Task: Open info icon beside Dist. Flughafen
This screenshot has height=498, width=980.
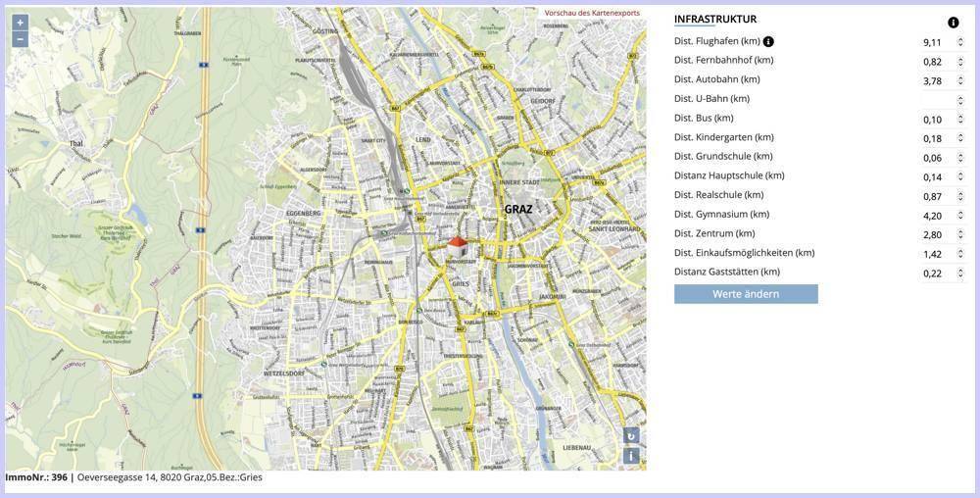Action: (x=768, y=42)
